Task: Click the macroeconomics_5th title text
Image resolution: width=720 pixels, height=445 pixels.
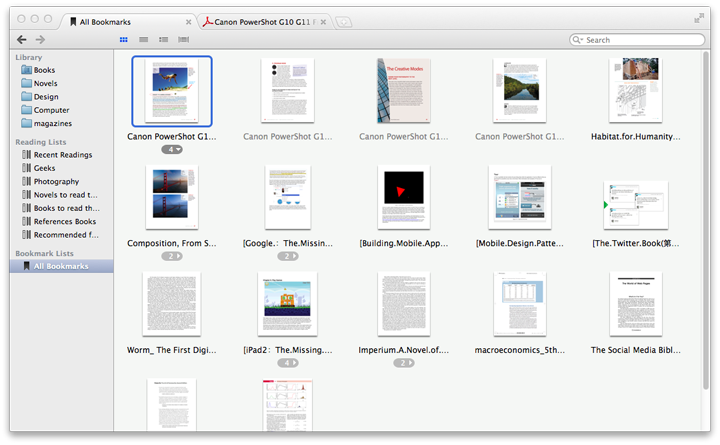Action: point(520,350)
